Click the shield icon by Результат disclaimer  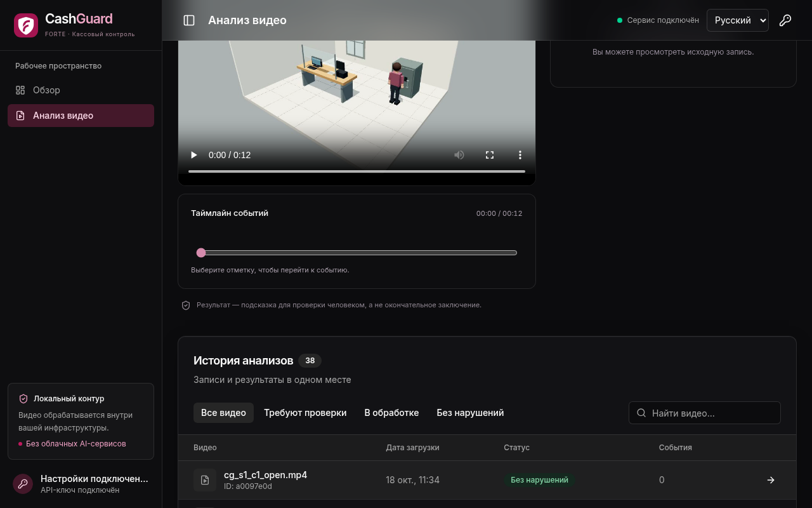coord(186,305)
